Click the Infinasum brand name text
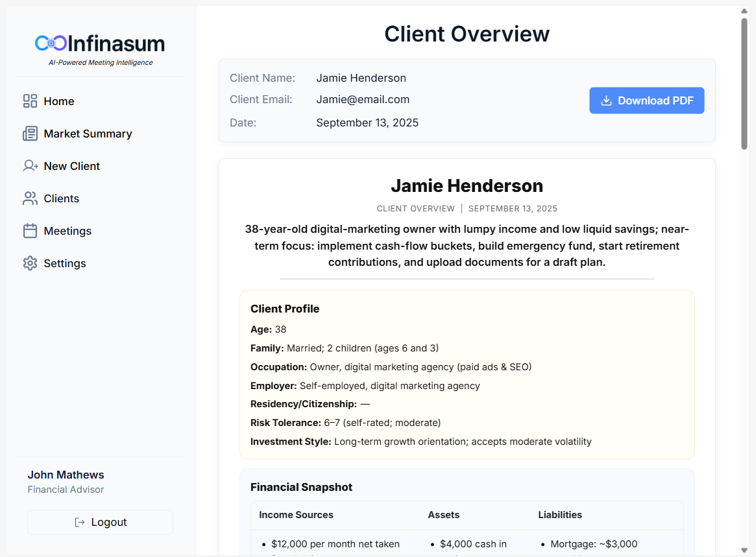 click(116, 43)
